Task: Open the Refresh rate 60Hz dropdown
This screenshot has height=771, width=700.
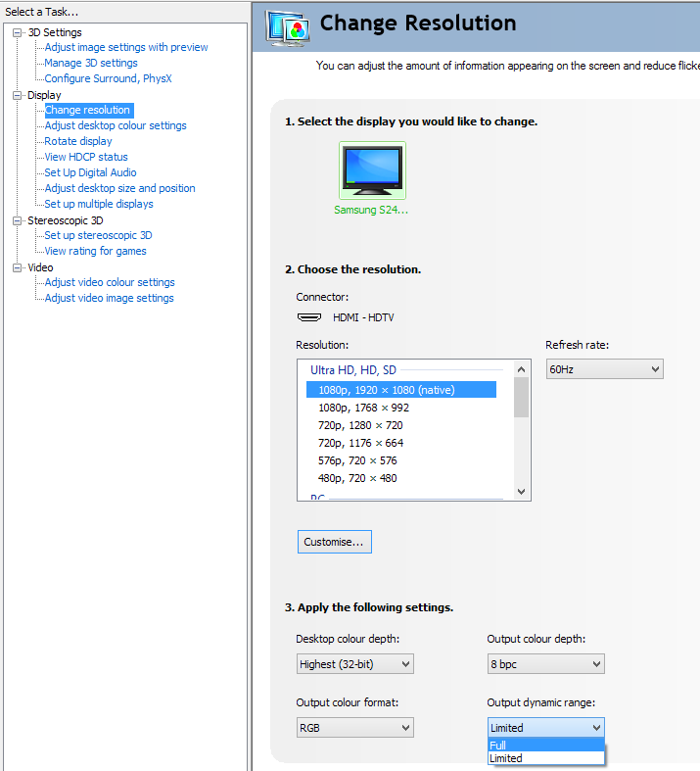Action: pyautogui.click(x=605, y=368)
